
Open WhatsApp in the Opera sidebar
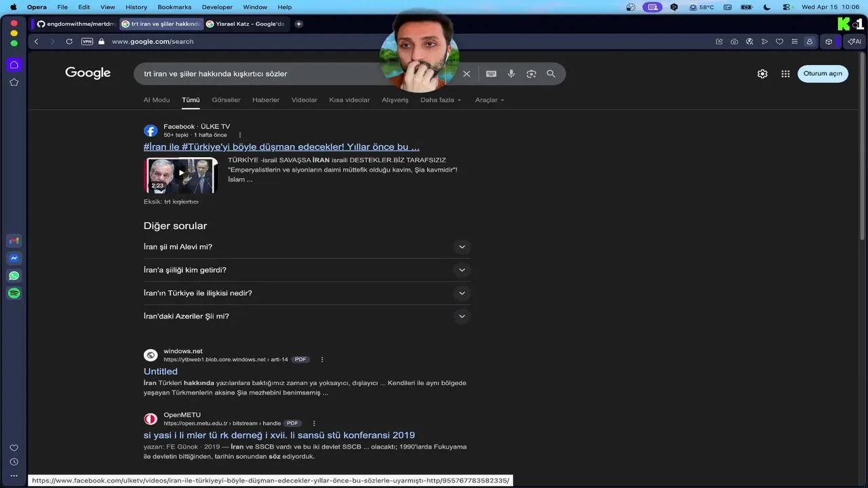pos(14,276)
